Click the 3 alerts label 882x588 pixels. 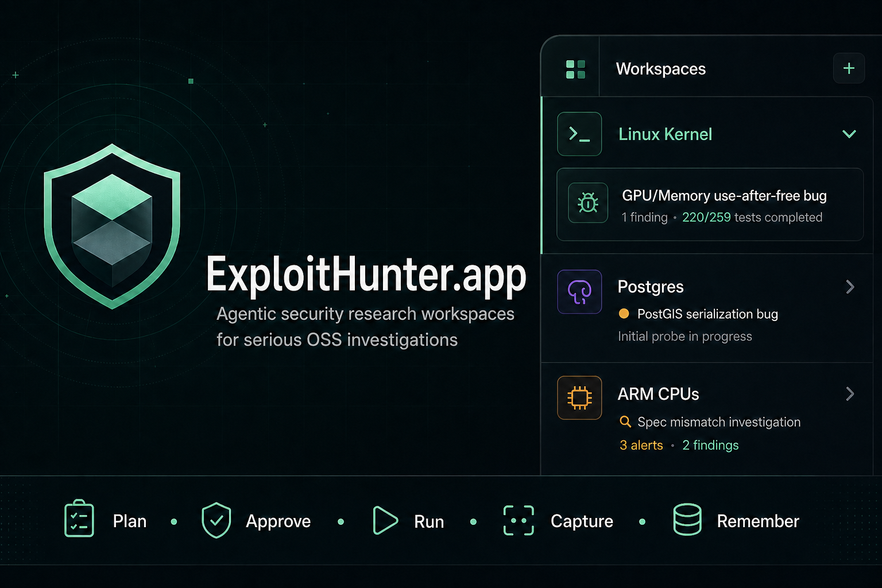641,446
